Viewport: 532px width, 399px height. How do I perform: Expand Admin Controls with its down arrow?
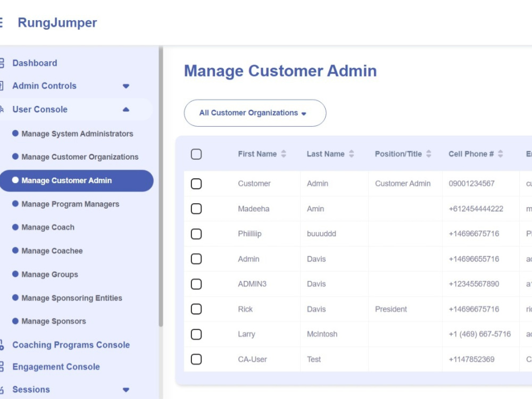[x=126, y=86]
